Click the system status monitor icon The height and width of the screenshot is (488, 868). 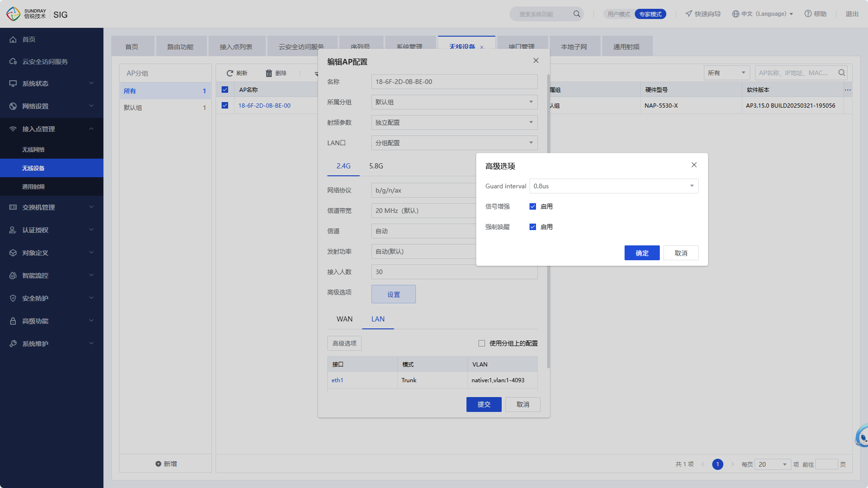[x=13, y=83]
